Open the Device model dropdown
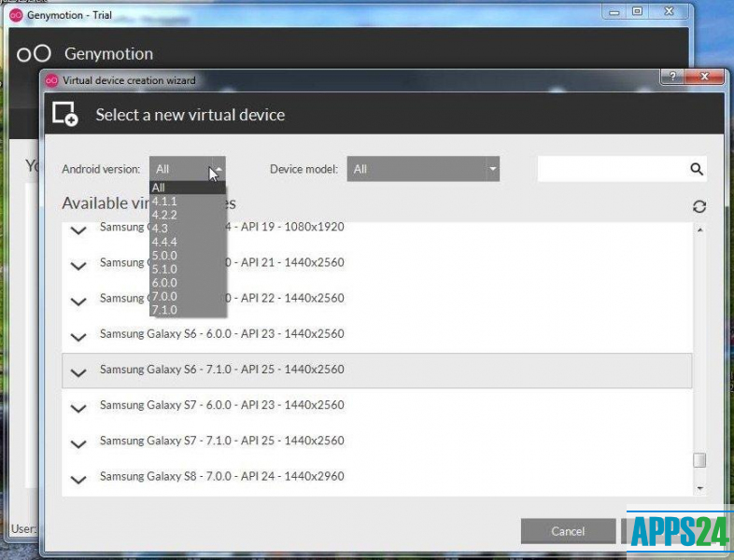734x560 pixels. [x=423, y=169]
